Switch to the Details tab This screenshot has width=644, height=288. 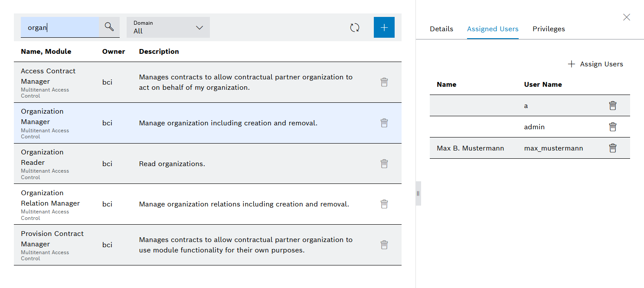pyautogui.click(x=441, y=29)
